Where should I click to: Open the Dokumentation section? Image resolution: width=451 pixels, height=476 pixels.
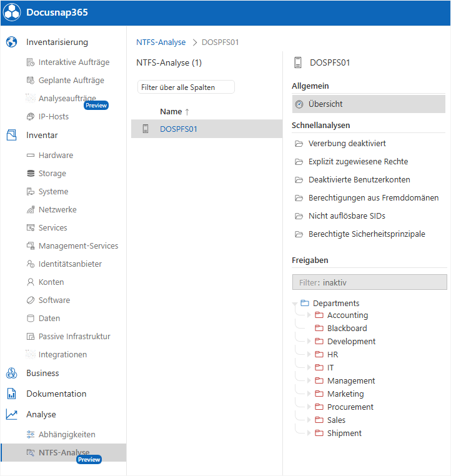(56, 394)
